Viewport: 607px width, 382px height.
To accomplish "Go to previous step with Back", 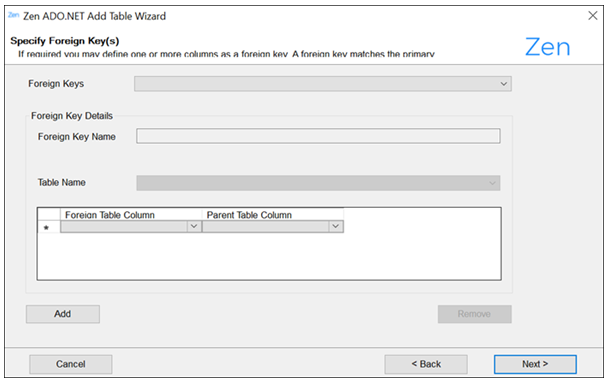I will pyautogui.click(x=426, y=364).
